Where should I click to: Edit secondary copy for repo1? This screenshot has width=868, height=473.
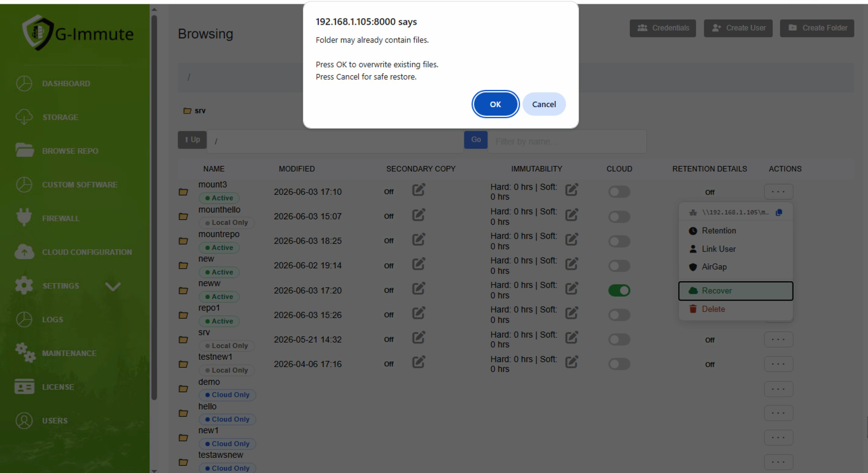pyautogui.click(x=418, y=313)
